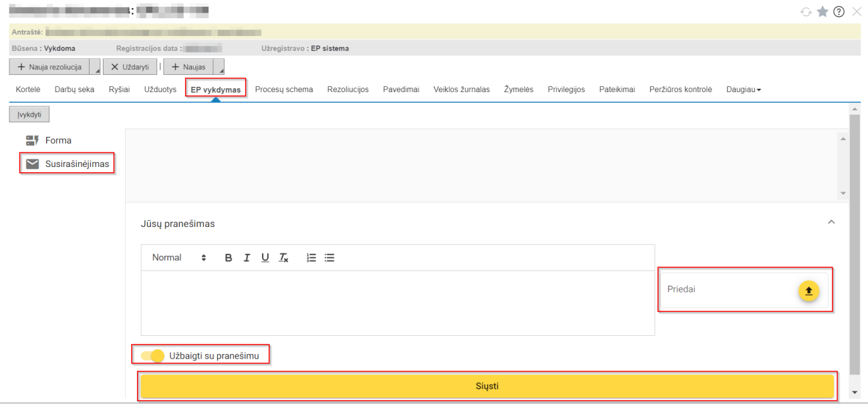The height and width of the screenshot is (404, 868).
Task: Switch to the Procesų schema tab
Action: [284, 89]
